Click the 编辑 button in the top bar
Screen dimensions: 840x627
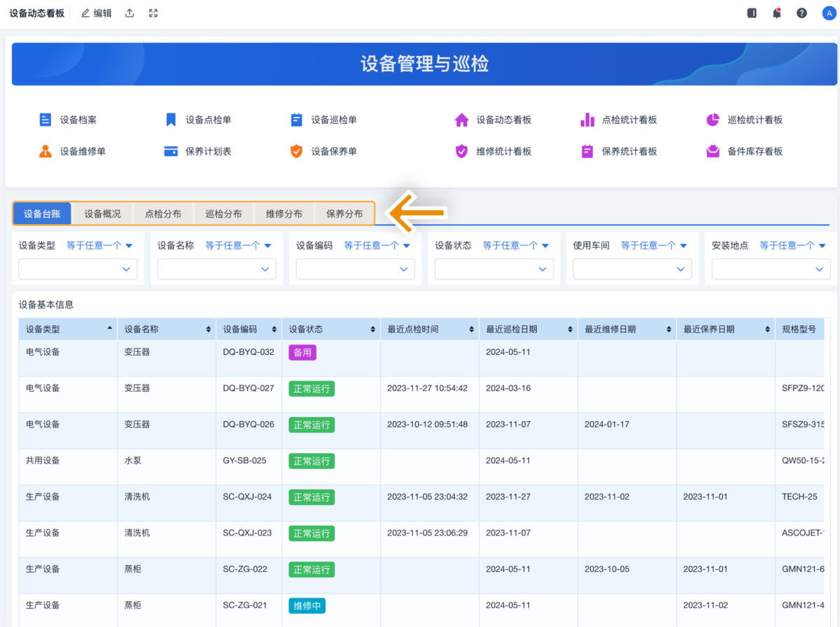pyautogui.click(x=96, y=13)
